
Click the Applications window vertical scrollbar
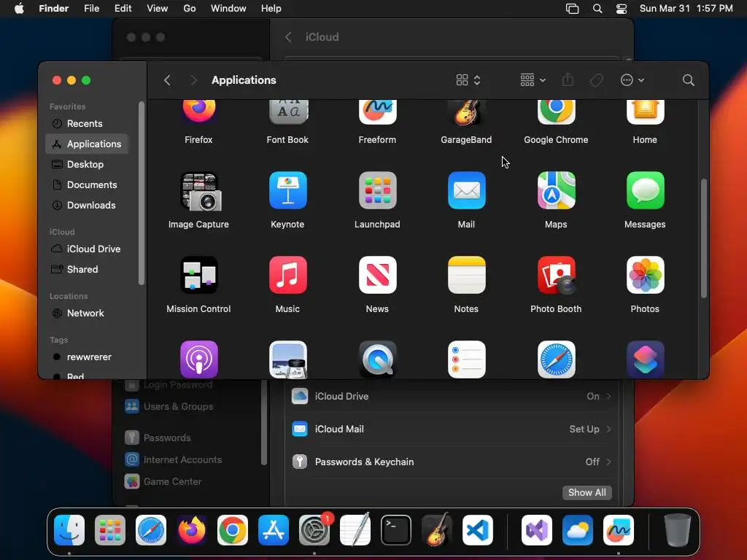click(x=704, y=238)
